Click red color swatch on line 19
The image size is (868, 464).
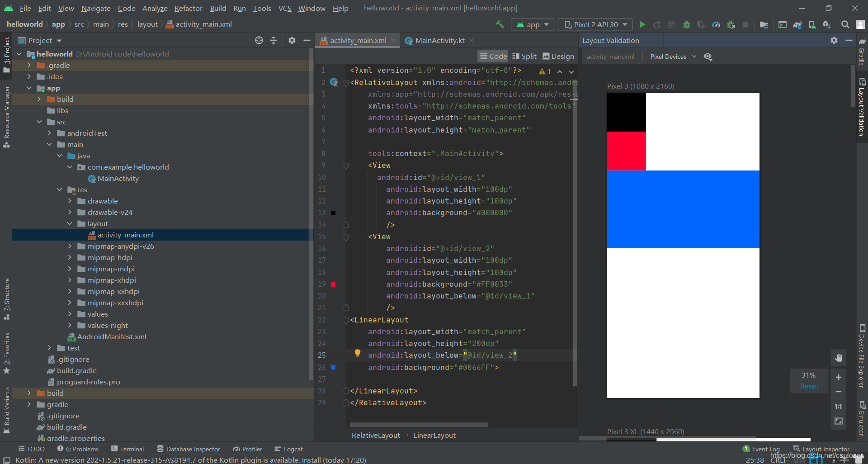333,284
